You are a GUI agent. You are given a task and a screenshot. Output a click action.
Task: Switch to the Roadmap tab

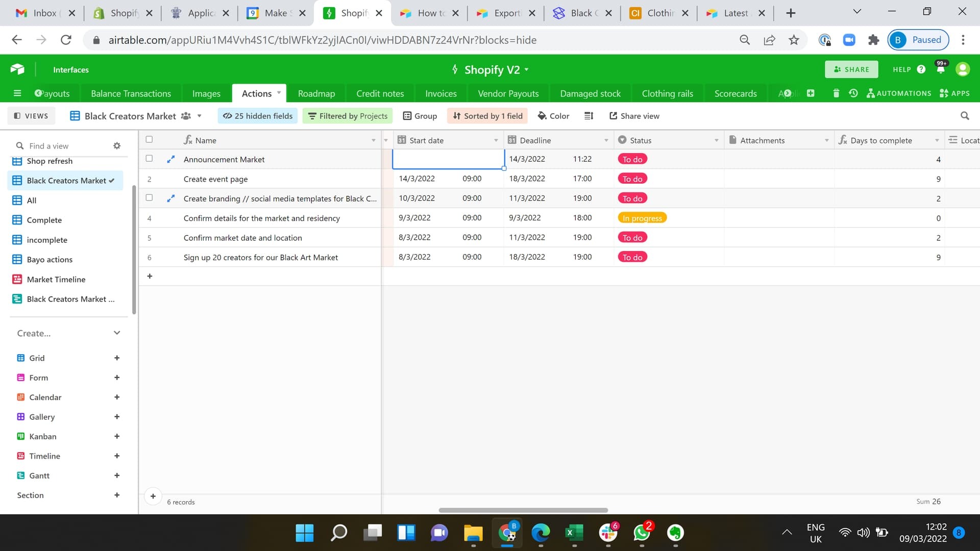click(316, 93)
